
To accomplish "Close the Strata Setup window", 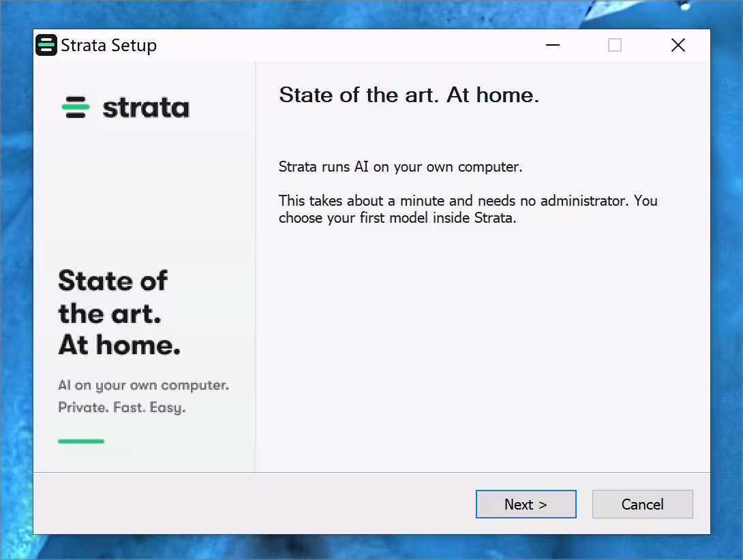I will (x=678, y=46).
